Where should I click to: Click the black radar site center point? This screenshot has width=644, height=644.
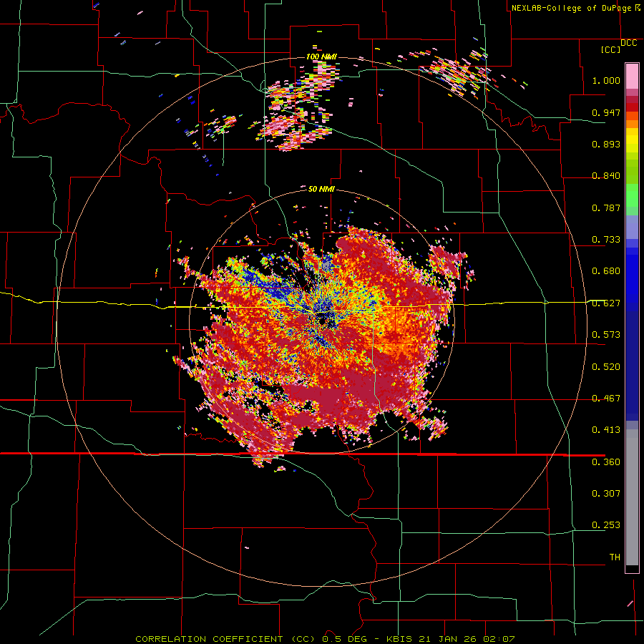tap(322, 322)
